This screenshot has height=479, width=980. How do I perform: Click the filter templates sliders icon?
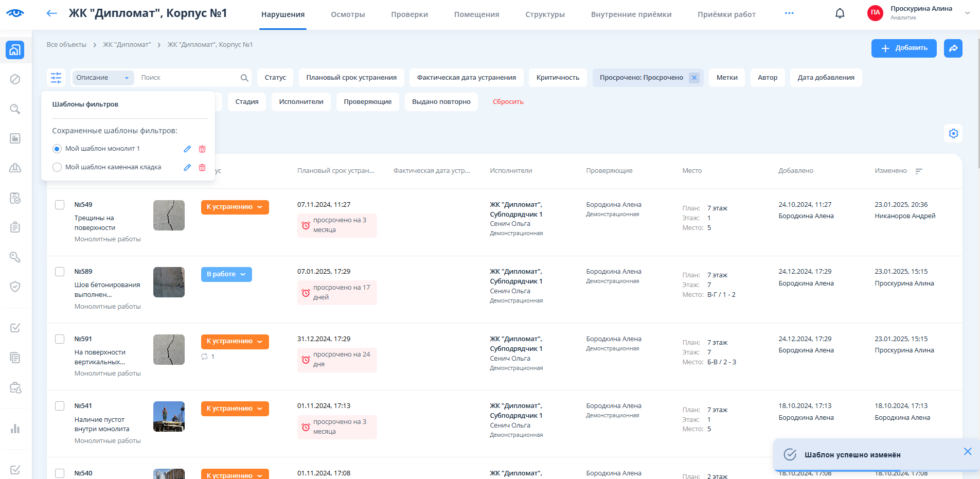pyautogui.click(x=56, y=78)
